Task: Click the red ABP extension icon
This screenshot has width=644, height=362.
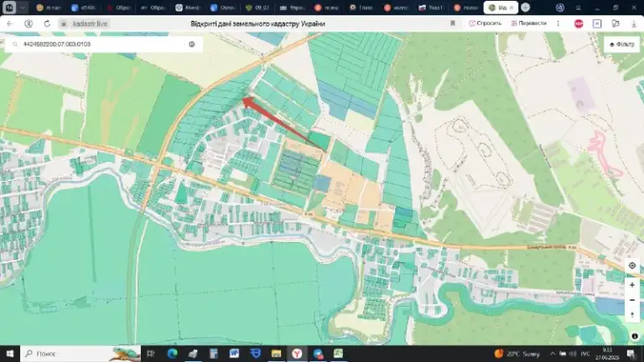Action: coord(579,23)
